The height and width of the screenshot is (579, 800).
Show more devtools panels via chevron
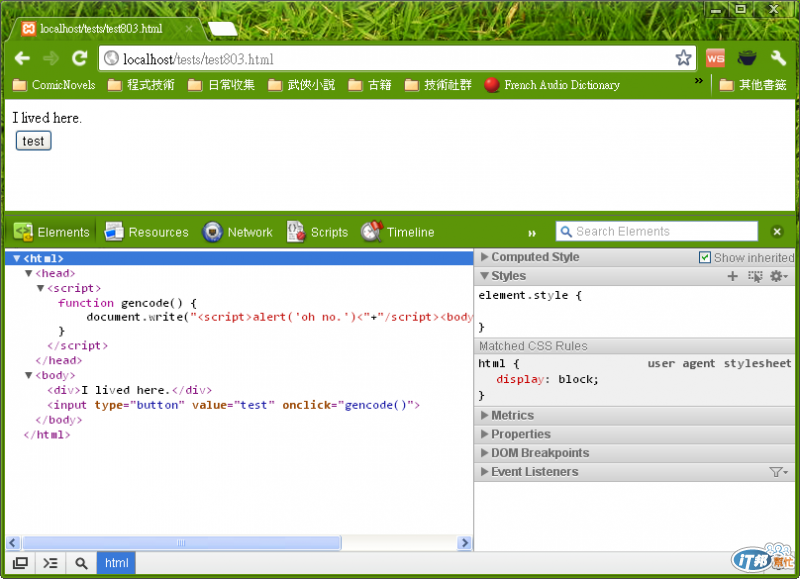click(x=532, y=233)
